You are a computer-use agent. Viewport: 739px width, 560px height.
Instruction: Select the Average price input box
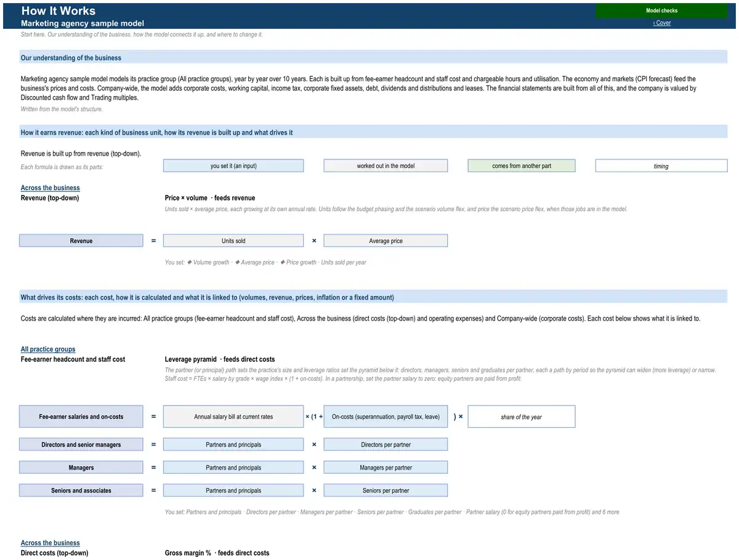(x=386, y=241)
